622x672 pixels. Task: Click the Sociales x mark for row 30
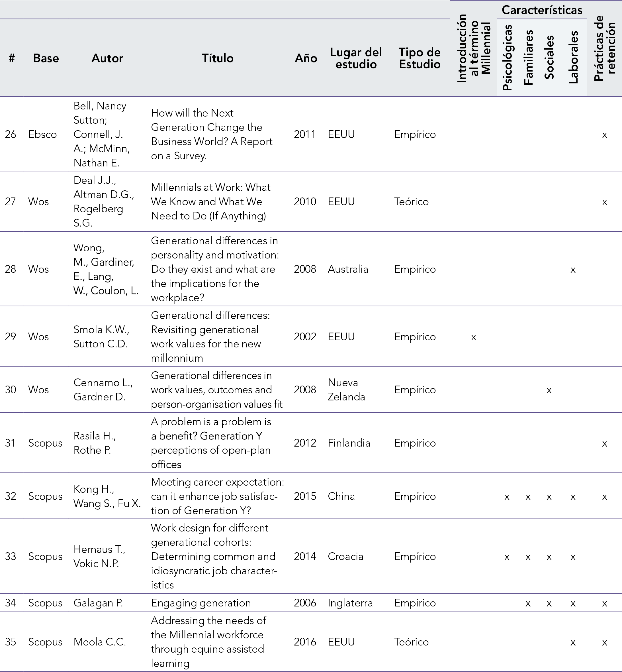tap(549, 390)
